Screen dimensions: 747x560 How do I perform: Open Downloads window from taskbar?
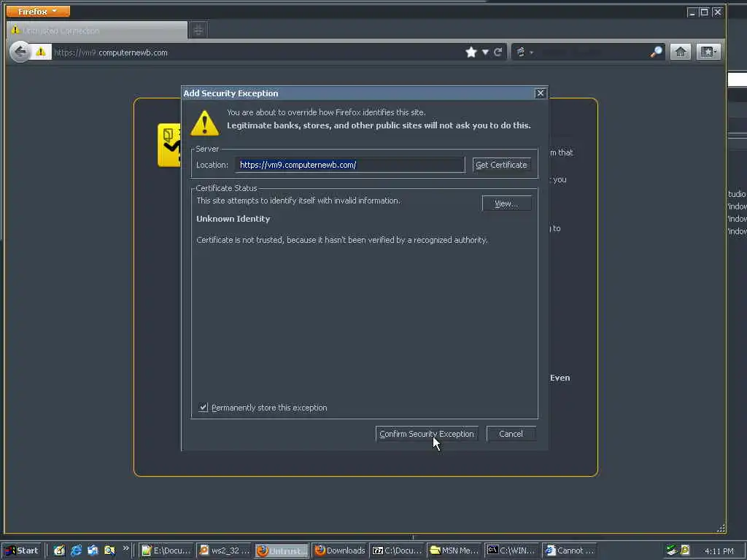pyautogui.click(x=339, y=551)
